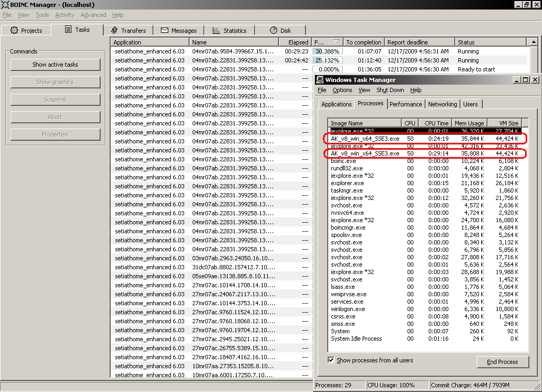The width and height of the screenshot is (542, 392).
Task: Click the 25.132% progress bar
Action: click(x=327, y=60)
